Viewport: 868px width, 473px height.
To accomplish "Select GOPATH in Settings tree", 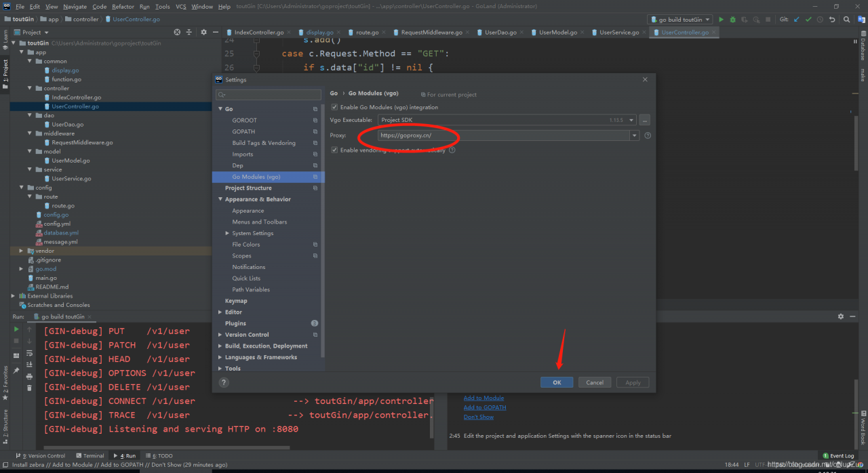I will (243, 131).
